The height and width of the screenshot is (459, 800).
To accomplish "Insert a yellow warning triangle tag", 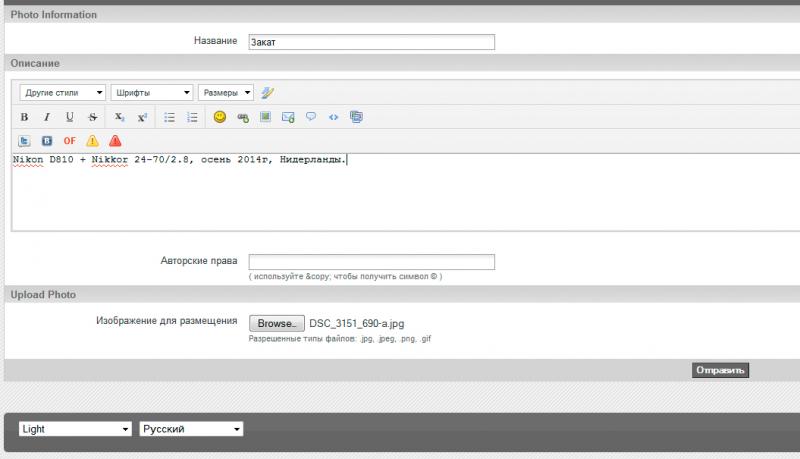I will pos(92,141).
